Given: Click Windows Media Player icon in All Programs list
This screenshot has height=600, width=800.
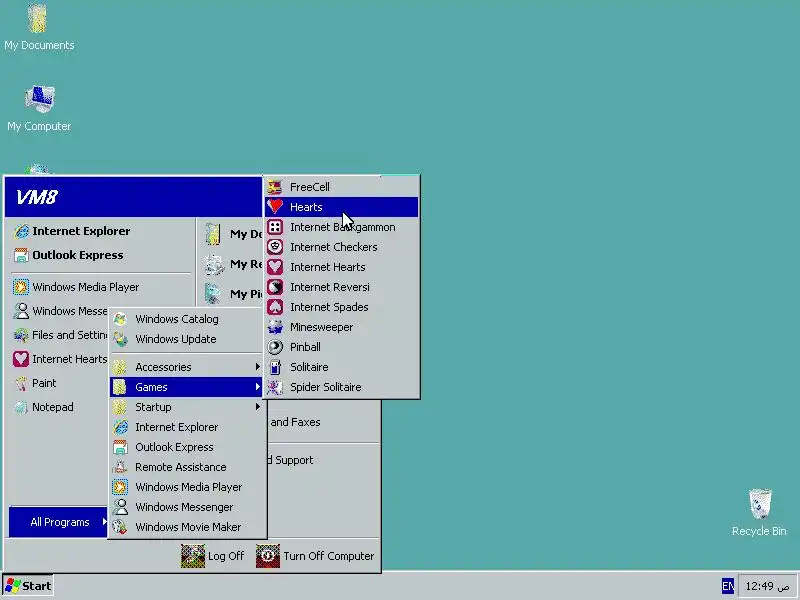Looking at the screenshot, I should [120, 487].
